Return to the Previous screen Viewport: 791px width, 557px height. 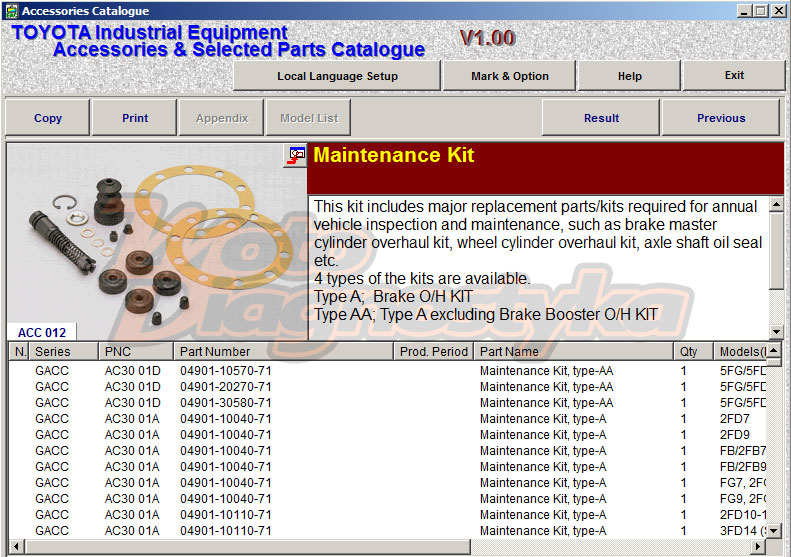point(721,118)
